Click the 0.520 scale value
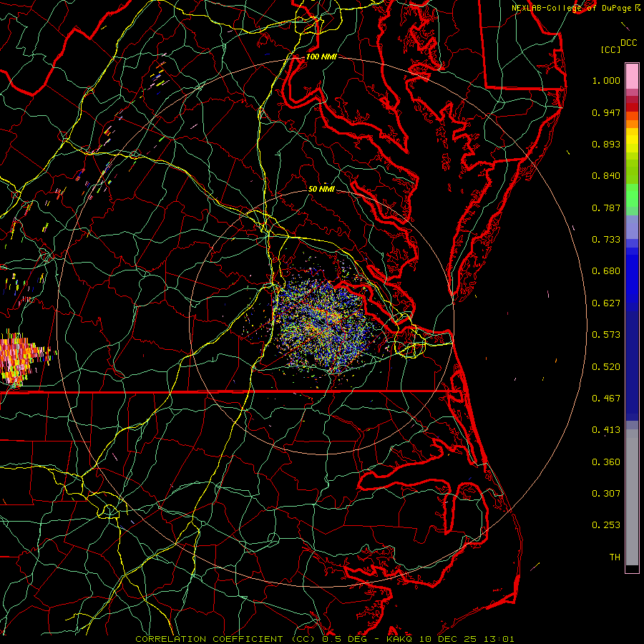 point(606,367)
